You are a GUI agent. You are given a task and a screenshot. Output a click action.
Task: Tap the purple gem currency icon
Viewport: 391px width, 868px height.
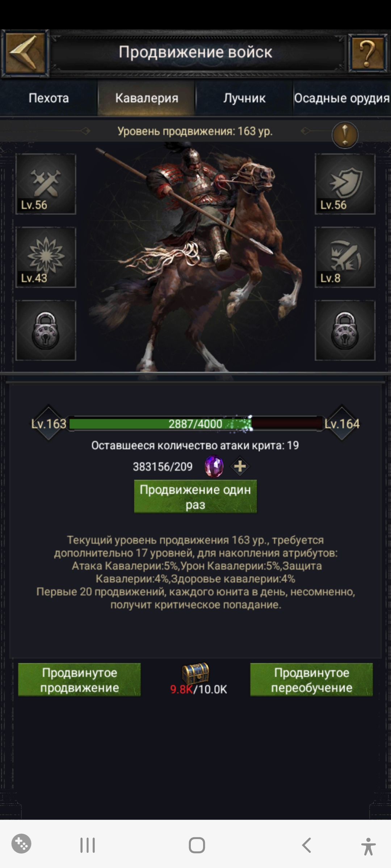pos(214,466)
